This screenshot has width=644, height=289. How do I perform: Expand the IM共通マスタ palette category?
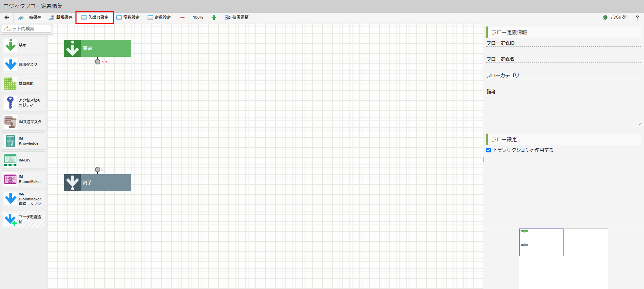coord(23,122)
